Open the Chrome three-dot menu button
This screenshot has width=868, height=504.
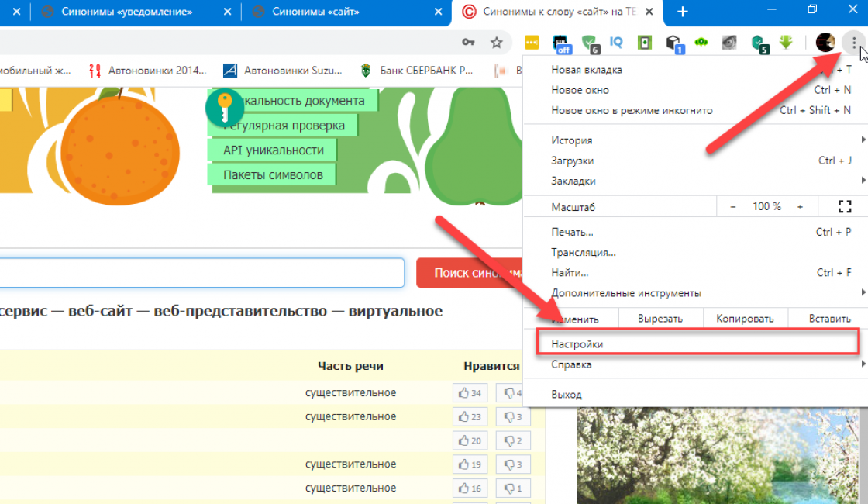click(854, 43)
